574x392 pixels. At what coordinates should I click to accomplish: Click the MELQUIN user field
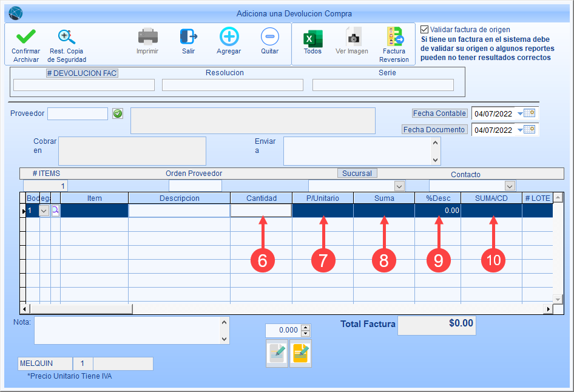click(45, 363)
